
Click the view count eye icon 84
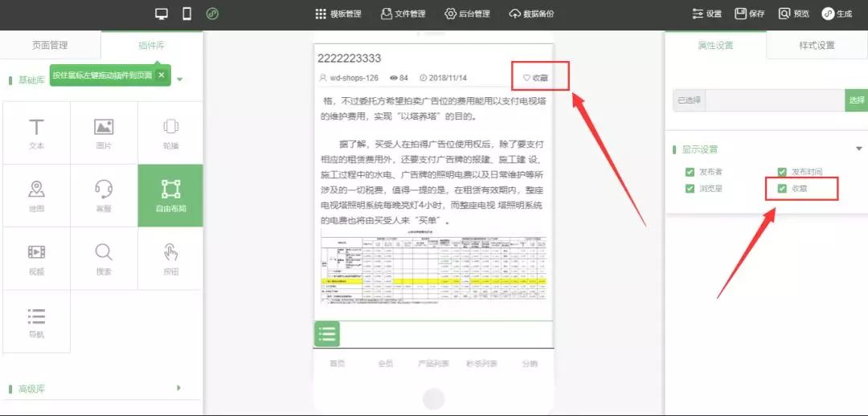tap(399, 78)
